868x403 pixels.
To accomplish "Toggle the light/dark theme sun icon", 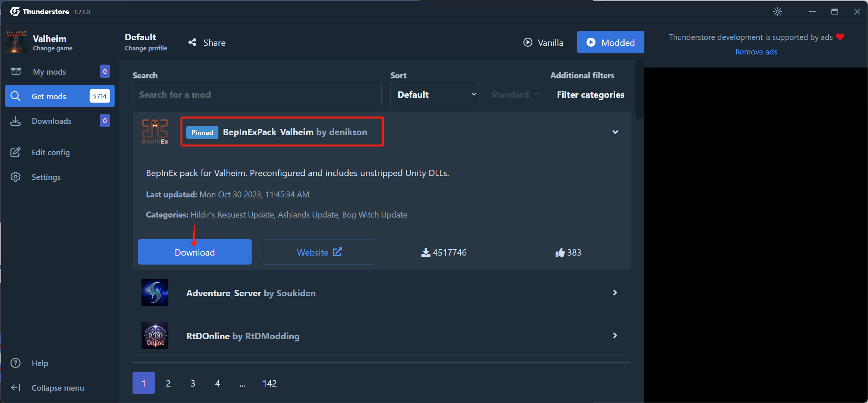I will 777,12.
